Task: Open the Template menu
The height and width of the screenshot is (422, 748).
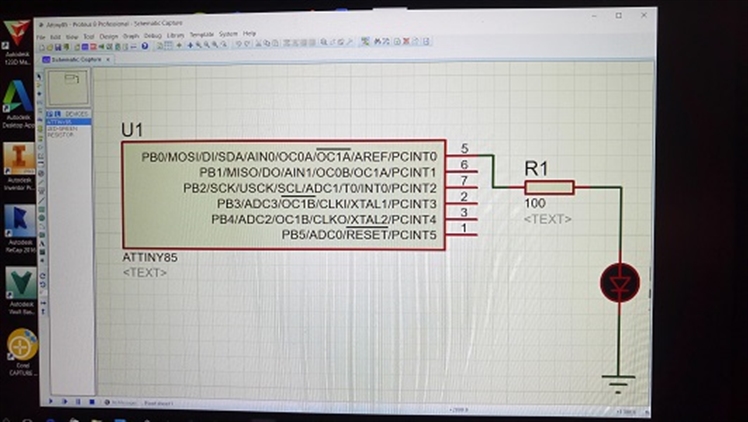Action: pyautogui.click(x=202, y=34)
